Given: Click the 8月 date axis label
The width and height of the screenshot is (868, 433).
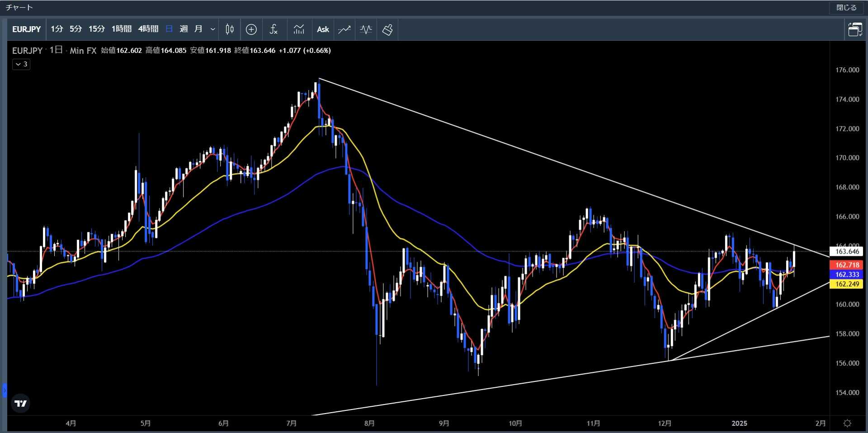Looking at the screenshot, I should click(369, 424).
